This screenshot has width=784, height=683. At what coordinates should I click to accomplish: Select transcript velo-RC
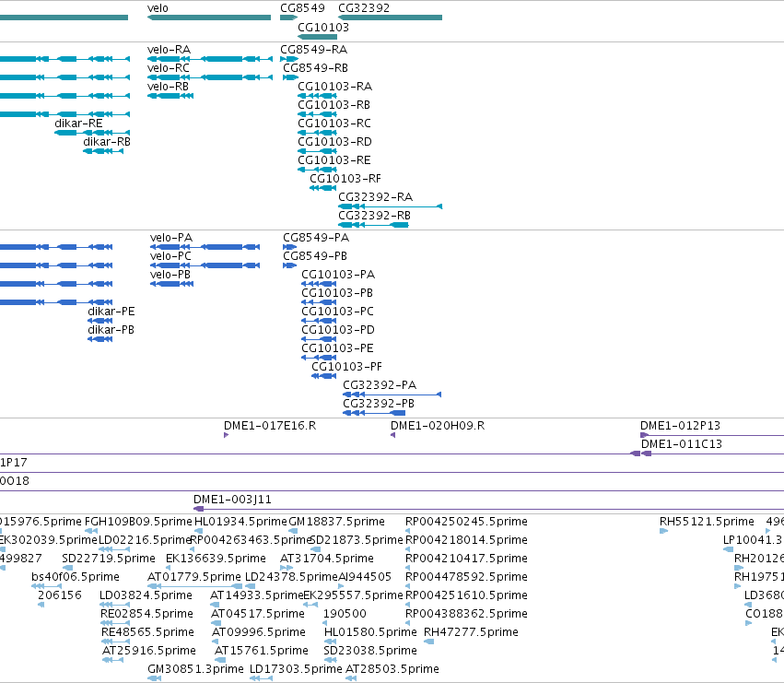click(x=168, y=68)
